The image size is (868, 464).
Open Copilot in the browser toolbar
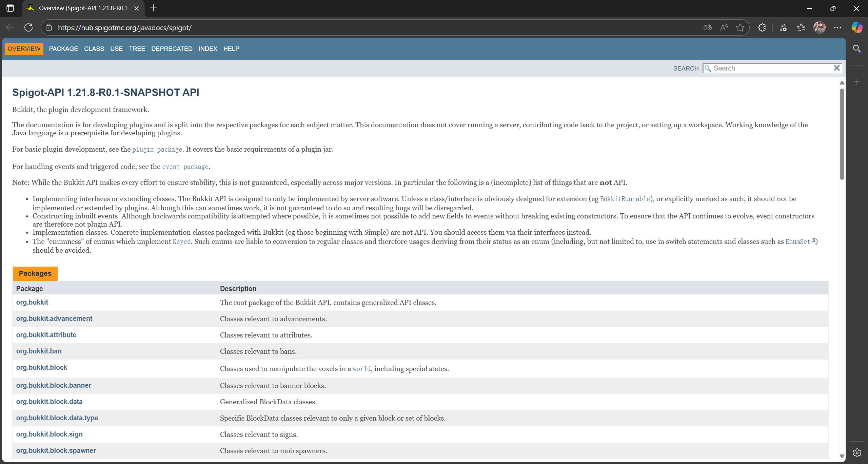pyautogui.click(x=857, y=27)
